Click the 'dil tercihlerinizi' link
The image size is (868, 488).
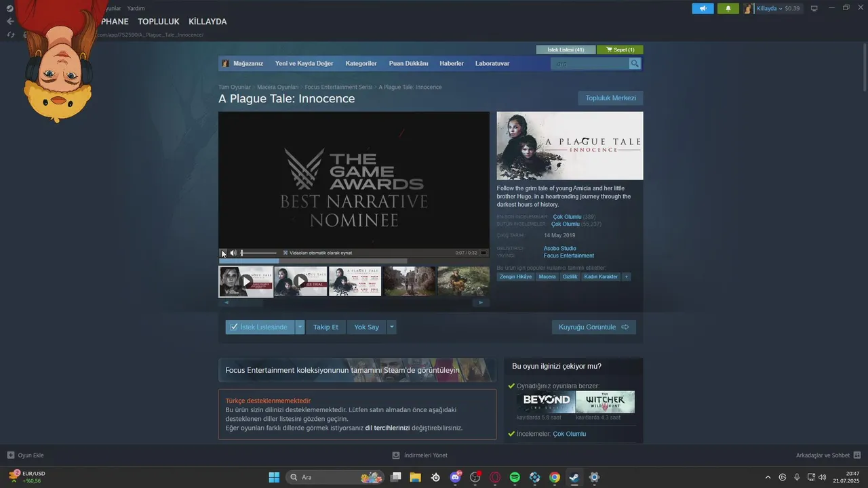click(387, 428)
